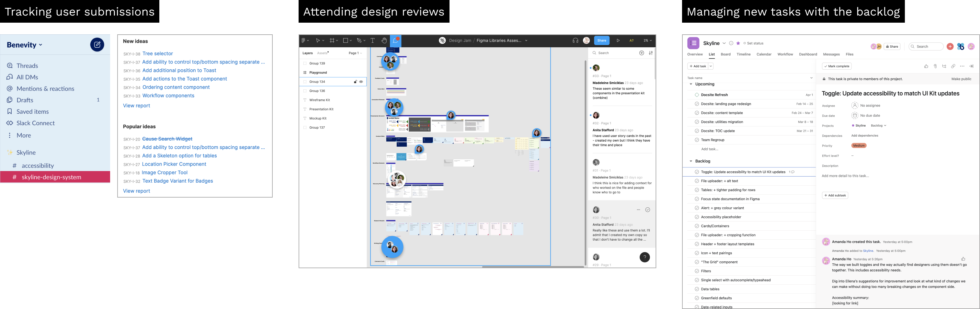Image resolution: width=980 pixels, height=309 pixels.
Task: Open the 2% zoom dropdown in Figma
Action: point(647,40)
